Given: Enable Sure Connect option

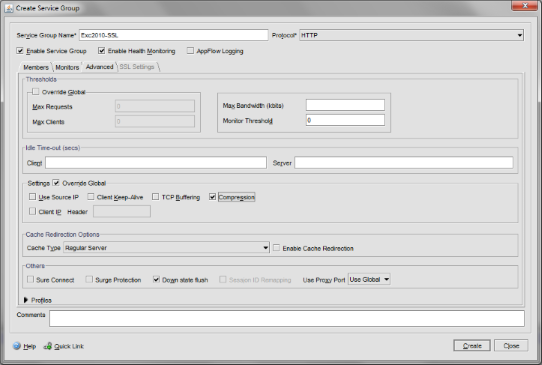Looking at the screenshot, I should 30,279.
